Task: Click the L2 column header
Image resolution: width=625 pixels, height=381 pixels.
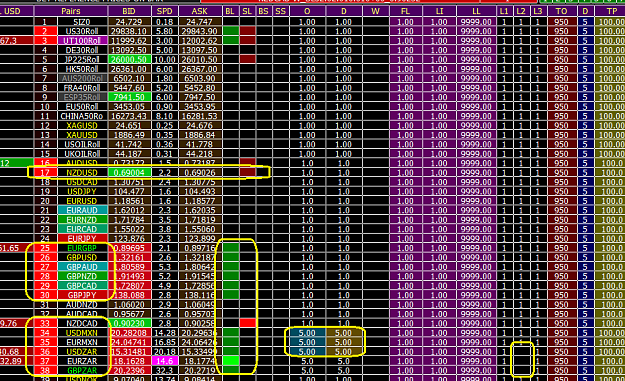Action: [521, 11]
